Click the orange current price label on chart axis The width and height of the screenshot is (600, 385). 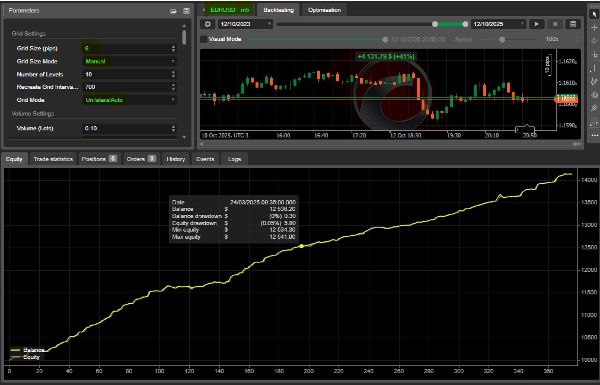coord(566,99)
